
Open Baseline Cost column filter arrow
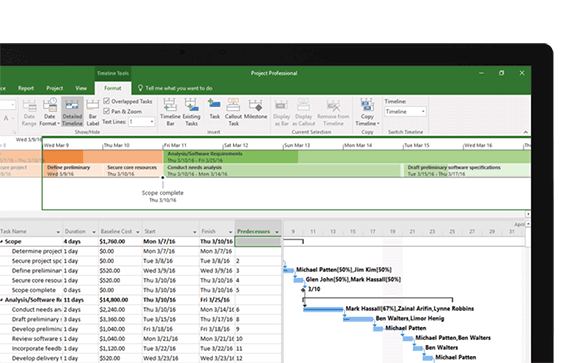pos(138,232)
